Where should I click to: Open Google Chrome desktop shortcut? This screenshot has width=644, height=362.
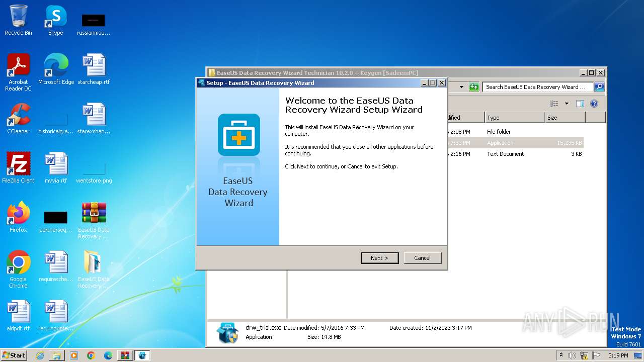[18, 269]
